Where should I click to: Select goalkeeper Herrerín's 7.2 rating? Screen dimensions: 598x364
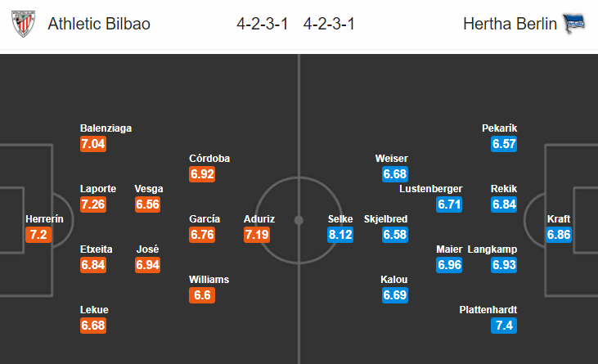point(38,235)
